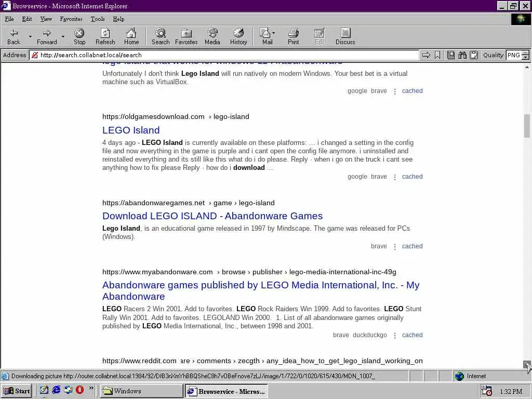
Task: Launch Opera from quick launch
Action: tap(79, 390)
